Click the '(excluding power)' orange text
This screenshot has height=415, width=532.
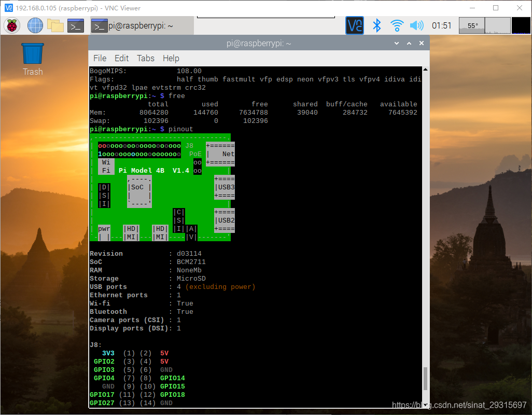(220, 287)
